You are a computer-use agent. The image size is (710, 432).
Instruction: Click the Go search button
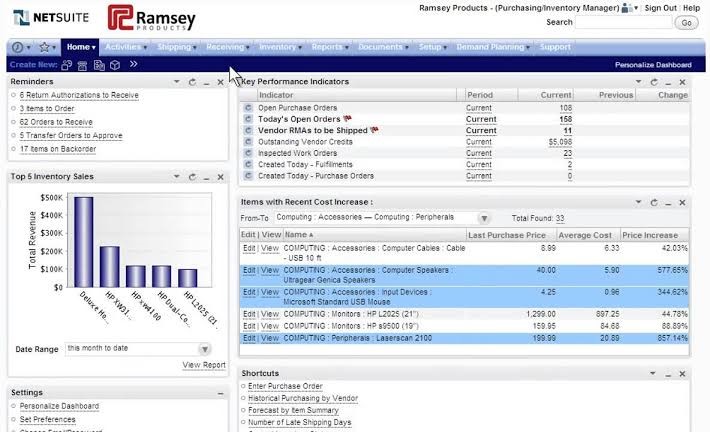(686, 23)
